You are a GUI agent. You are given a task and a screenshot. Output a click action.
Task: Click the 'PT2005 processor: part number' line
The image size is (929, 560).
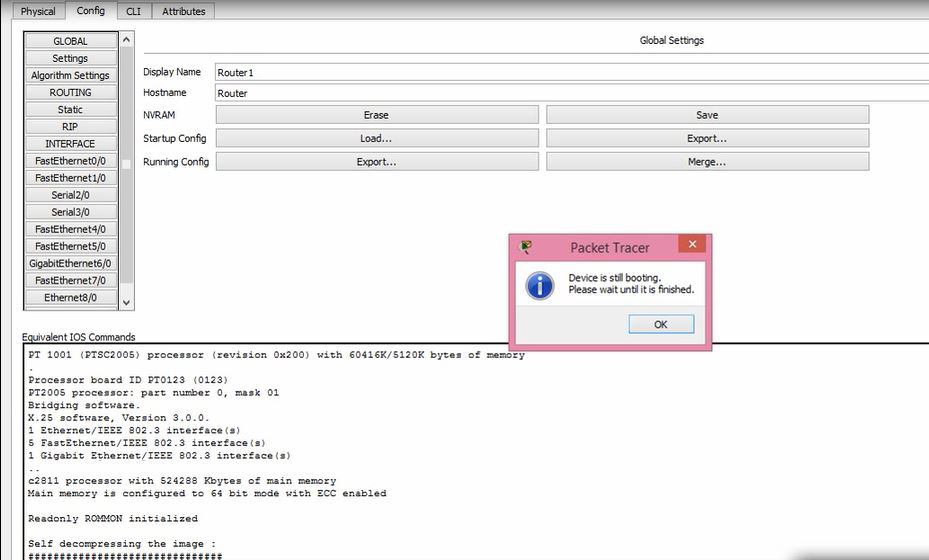[153, 393]
